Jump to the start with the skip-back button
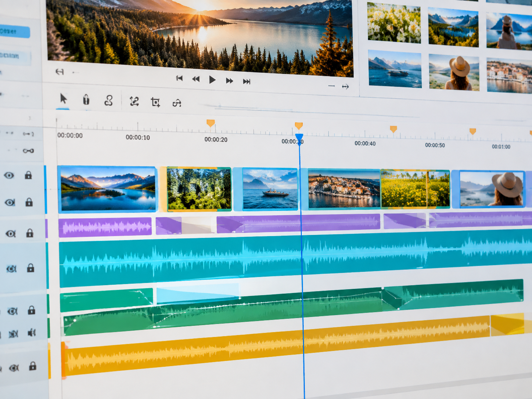532x399 pixels. pos(179,78)
